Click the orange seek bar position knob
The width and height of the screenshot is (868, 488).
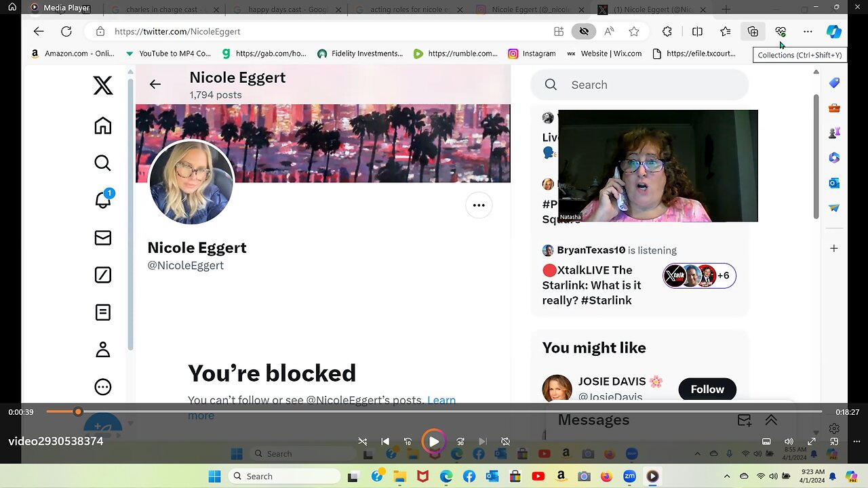pos(78,411)
